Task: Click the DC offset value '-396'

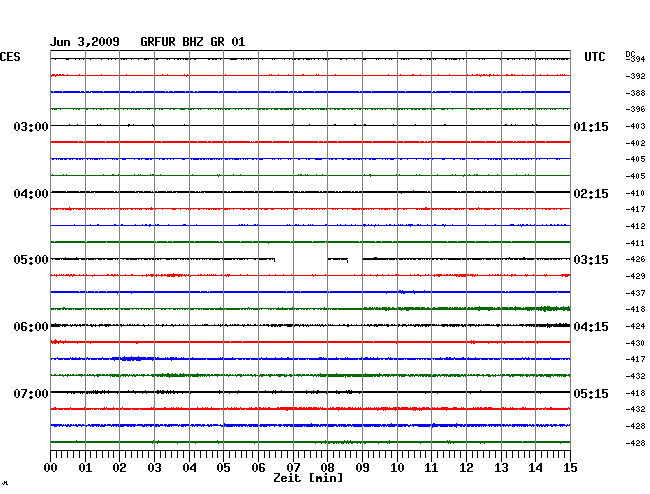Action: tap(635, 109)
